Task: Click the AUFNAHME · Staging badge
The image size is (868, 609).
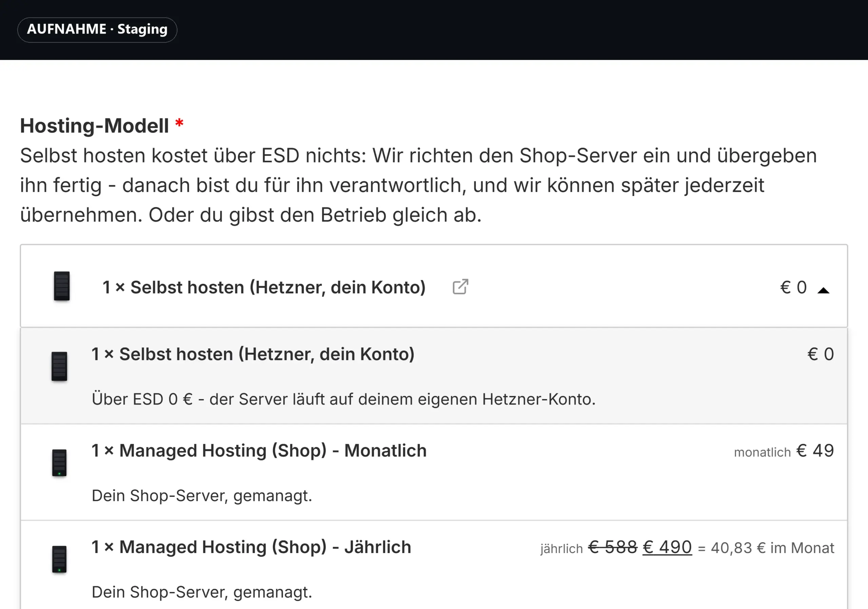Action: click(x=97, y=30)
